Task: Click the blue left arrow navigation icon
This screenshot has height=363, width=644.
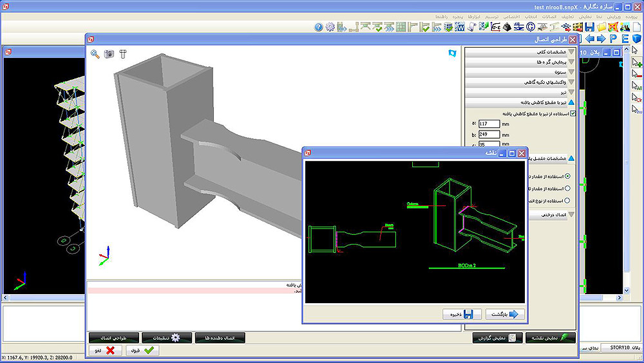Action: coord(590,39)
